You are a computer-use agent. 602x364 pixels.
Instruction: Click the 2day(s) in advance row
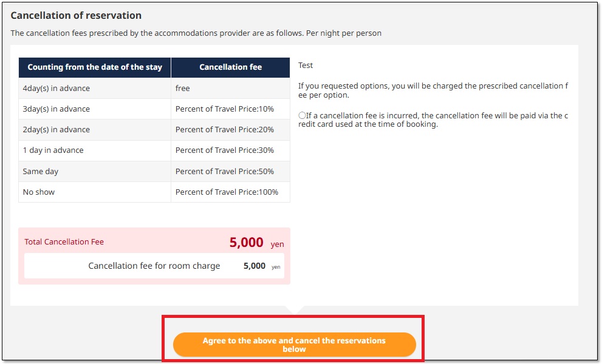(56, 130)
